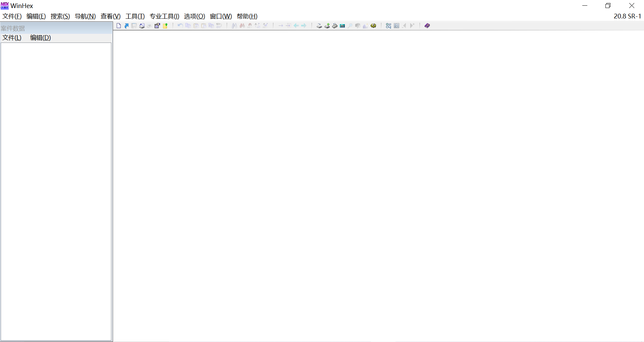Click the magnifying glass analyze icon

coord(350,26)
